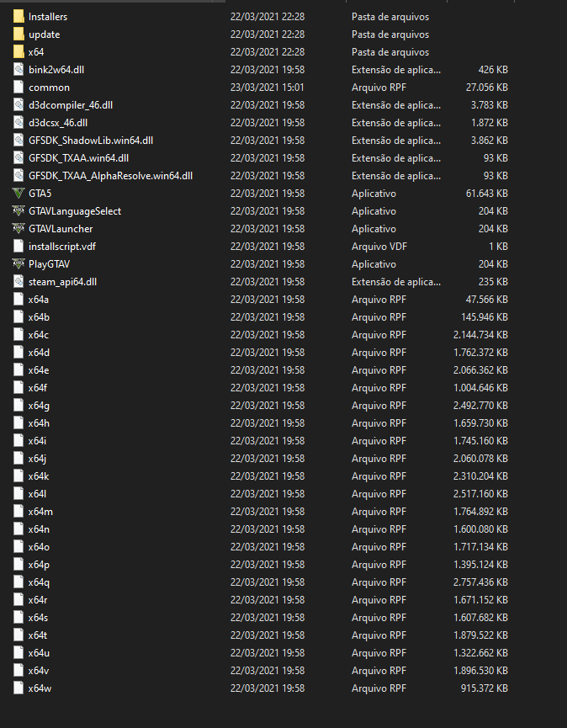Image resolution: width=567 pixels, height=728 pixels.
Task: Click the 235 KB size of steam_api64.dll
Action: [x=493, y=281]
